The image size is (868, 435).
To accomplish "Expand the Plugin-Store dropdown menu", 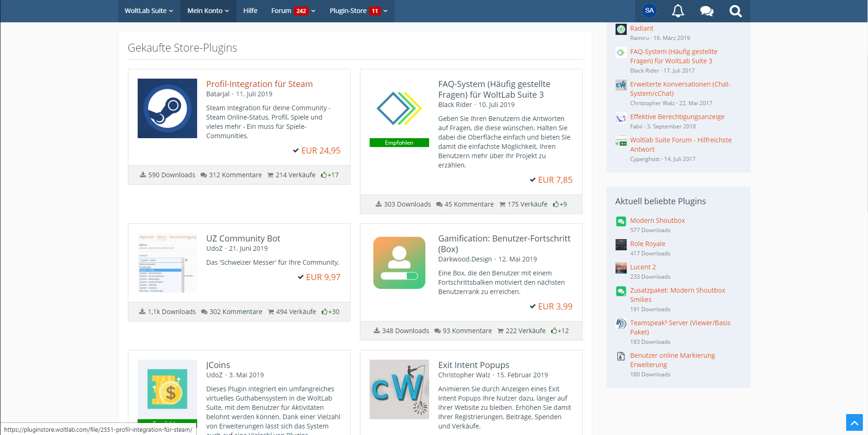I will (358, 11).
